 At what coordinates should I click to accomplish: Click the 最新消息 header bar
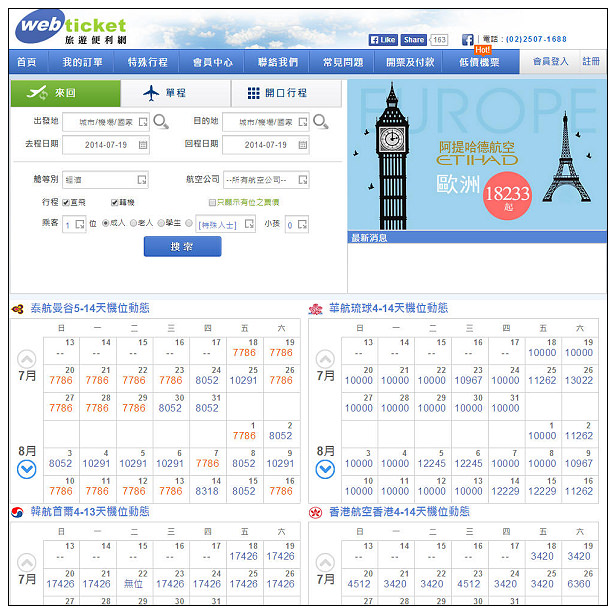point(477,237)
